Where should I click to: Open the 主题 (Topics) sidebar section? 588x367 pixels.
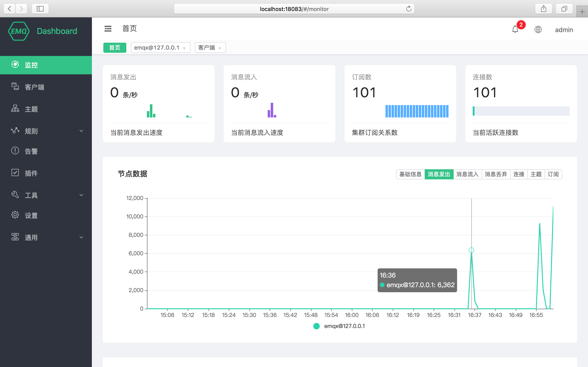31,109
